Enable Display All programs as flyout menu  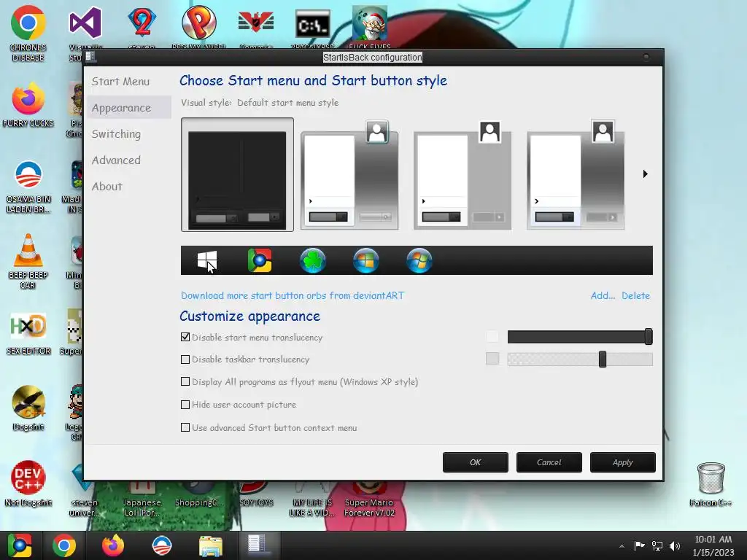[185, 382]
